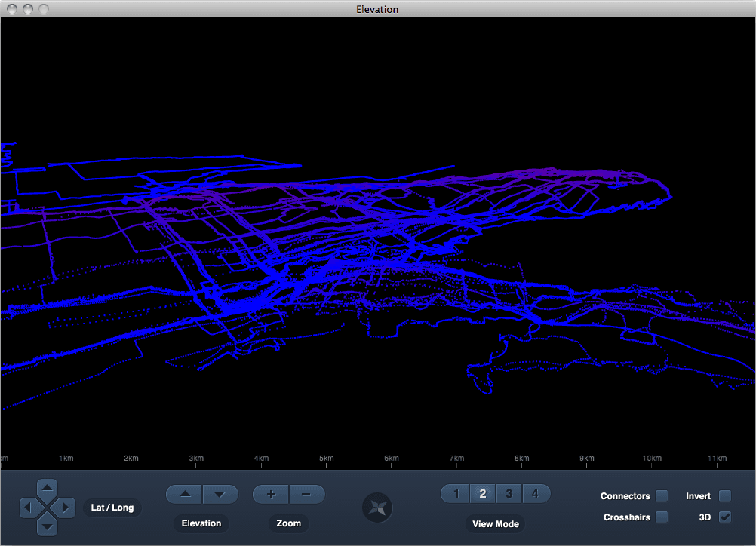Pan map up with the up arrow

coord(48,488)
